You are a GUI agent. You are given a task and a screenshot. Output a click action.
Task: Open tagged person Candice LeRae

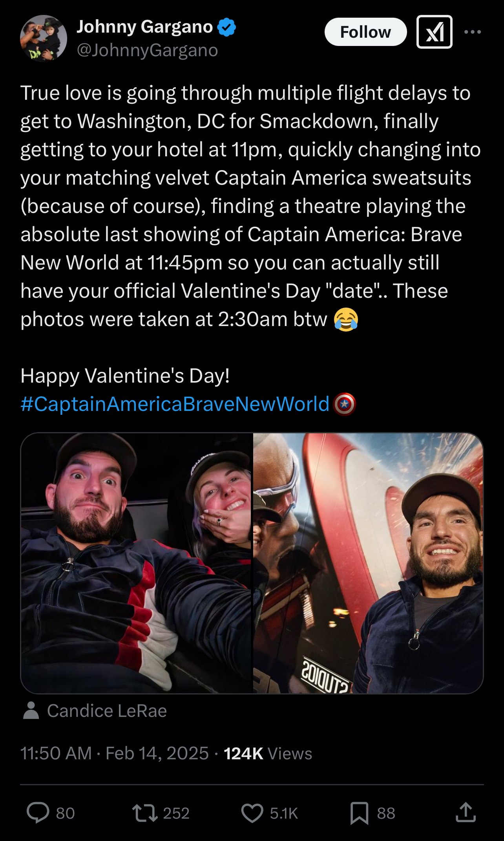point(107,711)
